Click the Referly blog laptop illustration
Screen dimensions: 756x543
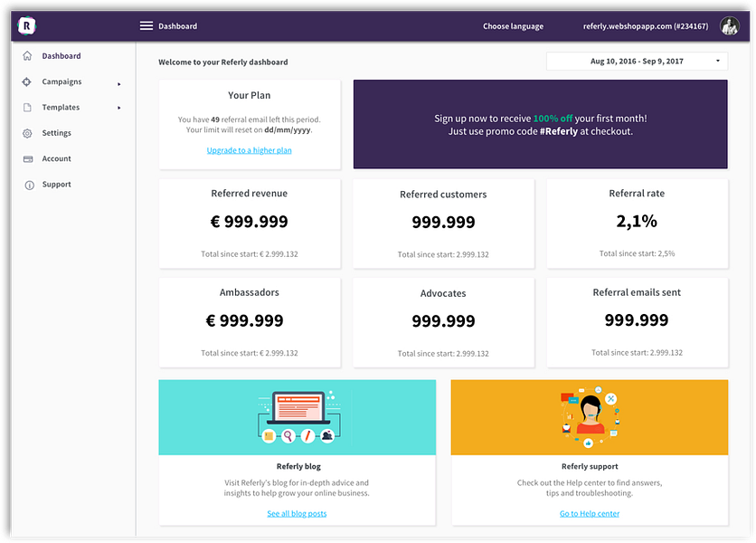tap(299, 417)
